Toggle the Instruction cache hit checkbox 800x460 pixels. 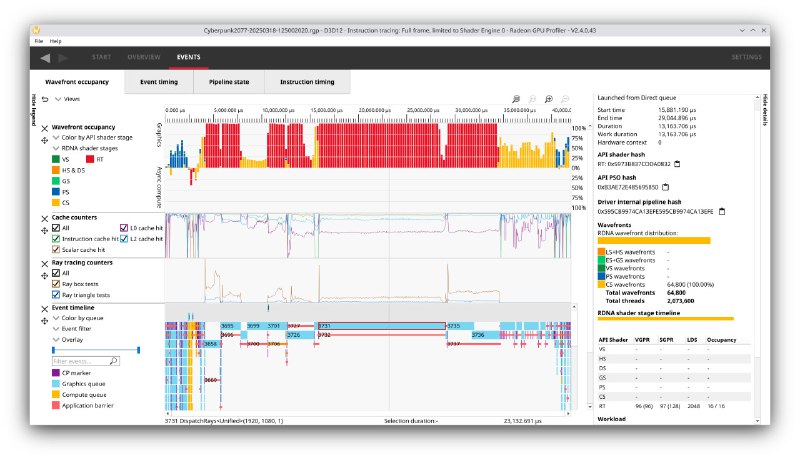(56, 239)
